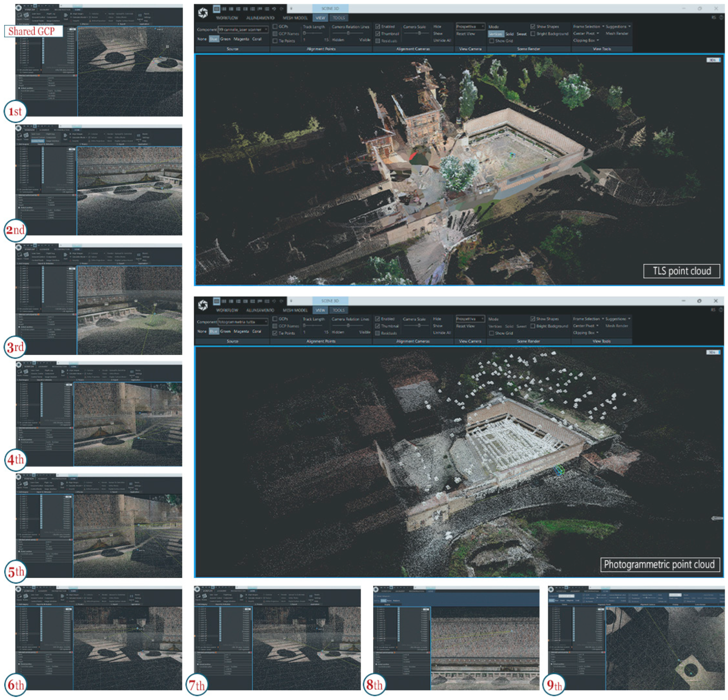The image size is (728, 700).
Task: Click the application logo in the Photogrammetric window
Action: [203, 306]
